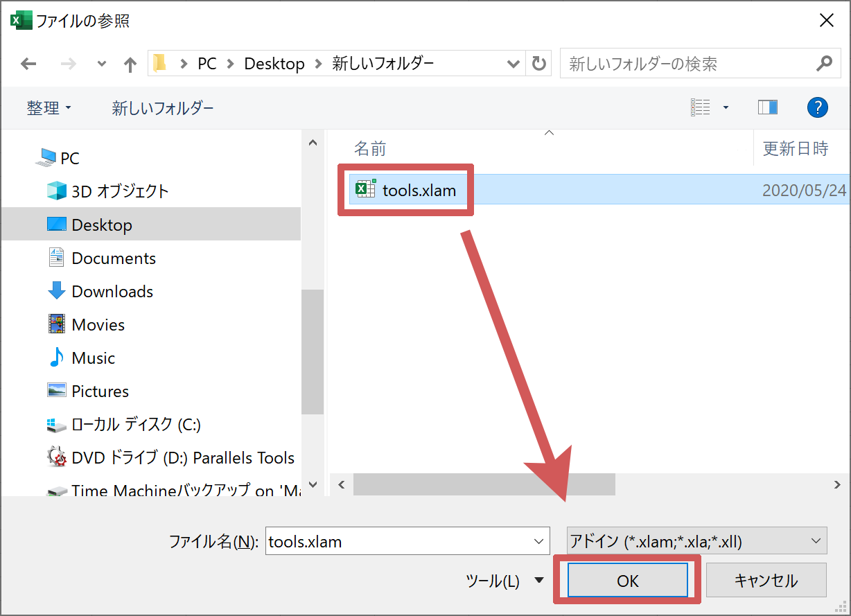Click the キャンセル button
The image size is (851, 616).
766,581
